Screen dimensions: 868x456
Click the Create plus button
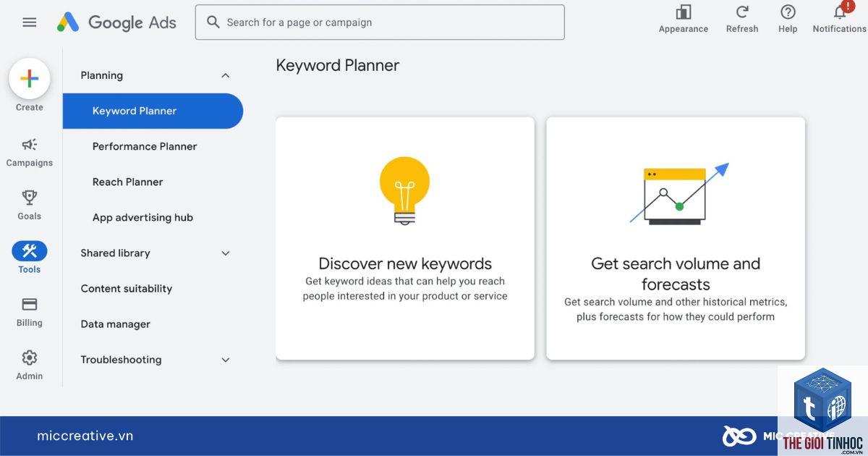click(x=30, y=78)
